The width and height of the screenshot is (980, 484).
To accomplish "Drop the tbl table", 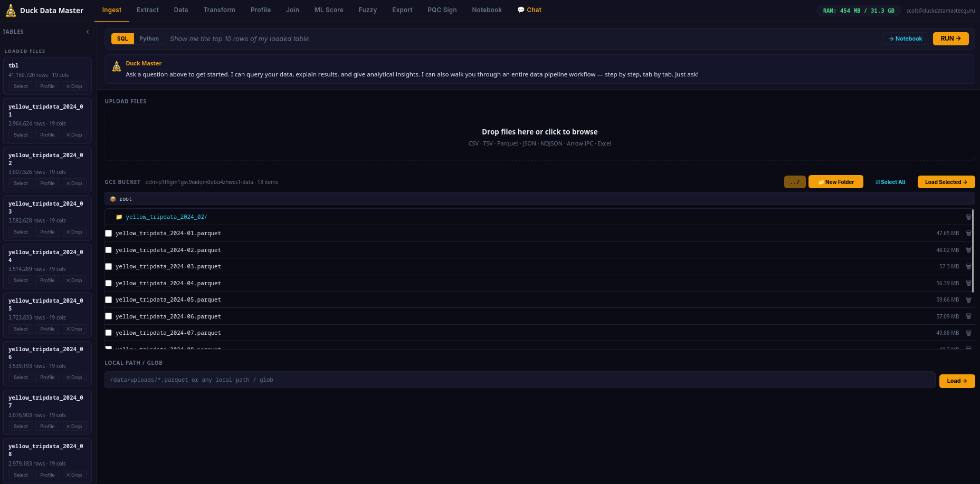I will 74,86.
